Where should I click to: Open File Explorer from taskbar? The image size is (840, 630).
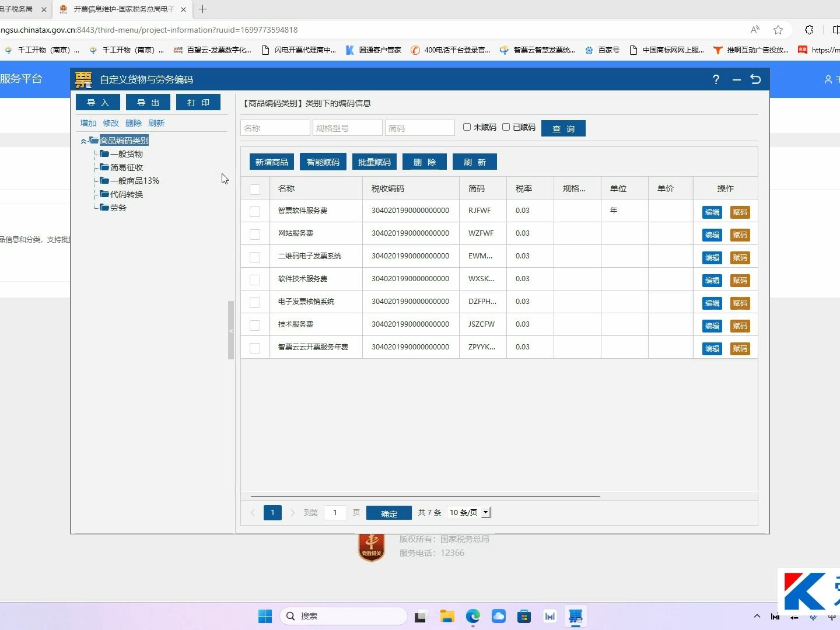447,616
